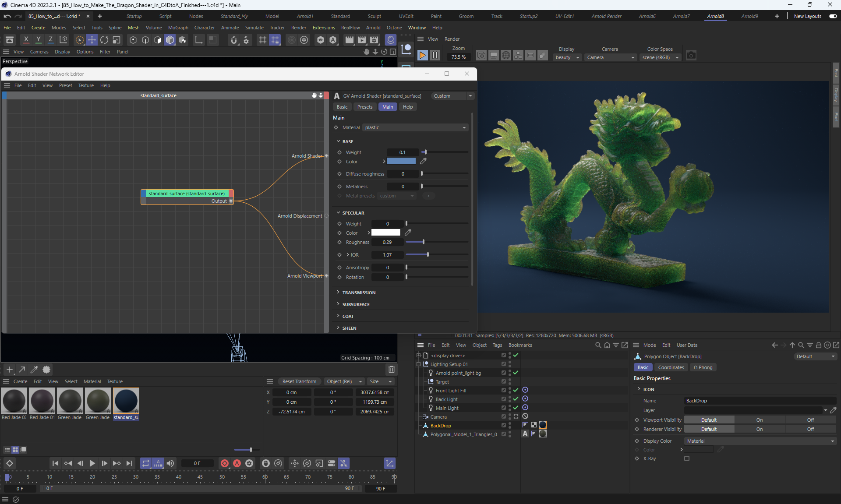Select the Move tool in toolbar
This screenshot has width=841, height=504.
(92, 40)
